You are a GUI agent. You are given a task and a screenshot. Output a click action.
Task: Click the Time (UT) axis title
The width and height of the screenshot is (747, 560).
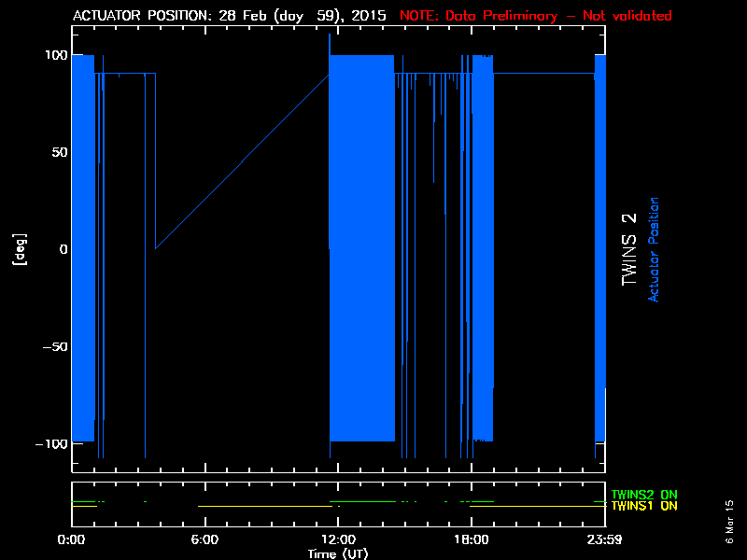339,553
